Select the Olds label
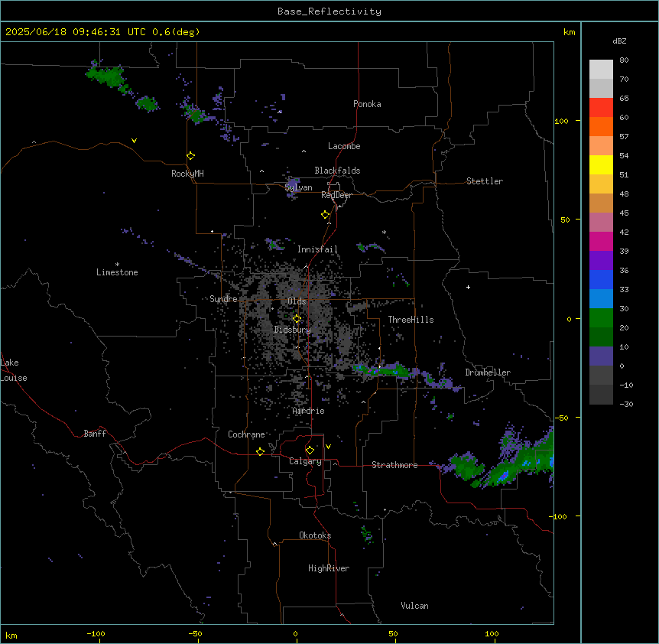The width and height of the screenshot is (659, 644). [297, 301]
